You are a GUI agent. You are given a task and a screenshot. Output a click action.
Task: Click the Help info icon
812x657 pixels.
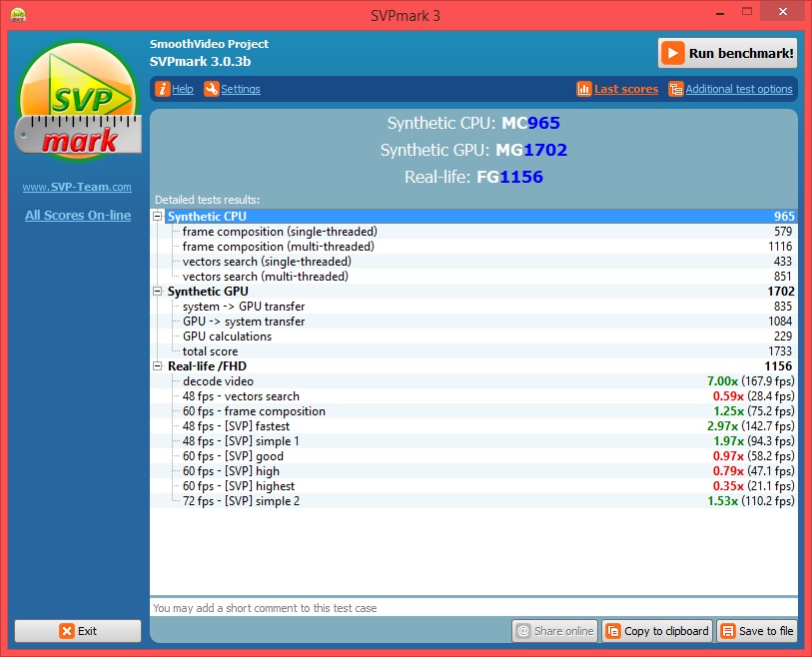tap(163, 89)
